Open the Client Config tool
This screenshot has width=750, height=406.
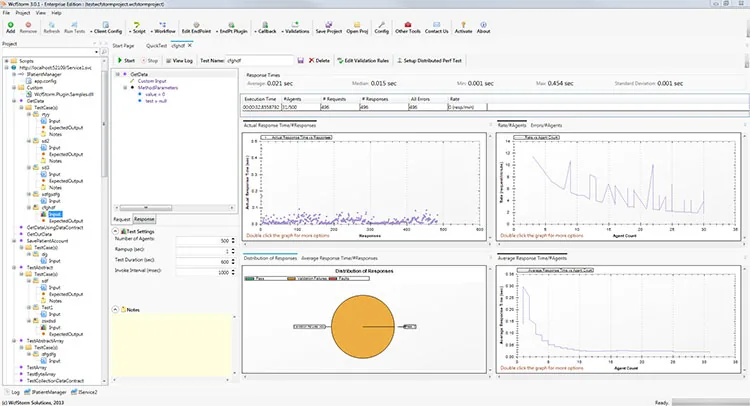click(106, 27)
